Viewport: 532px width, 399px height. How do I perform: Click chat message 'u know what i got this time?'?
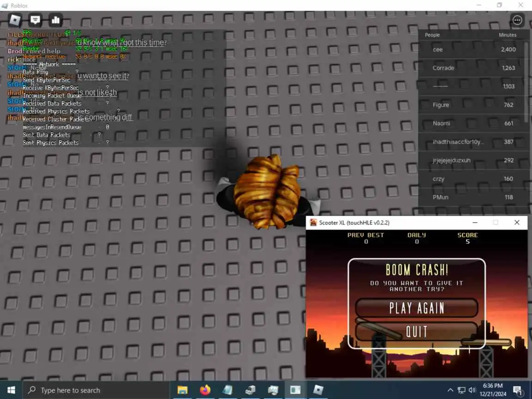122,42
